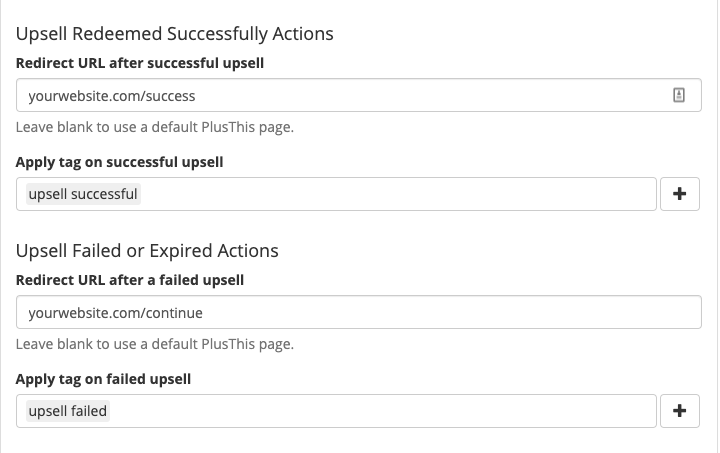720x453 pixels.
Task: Click the plus icon beside the upsell failed tag
Action: (x=680, y=411)
